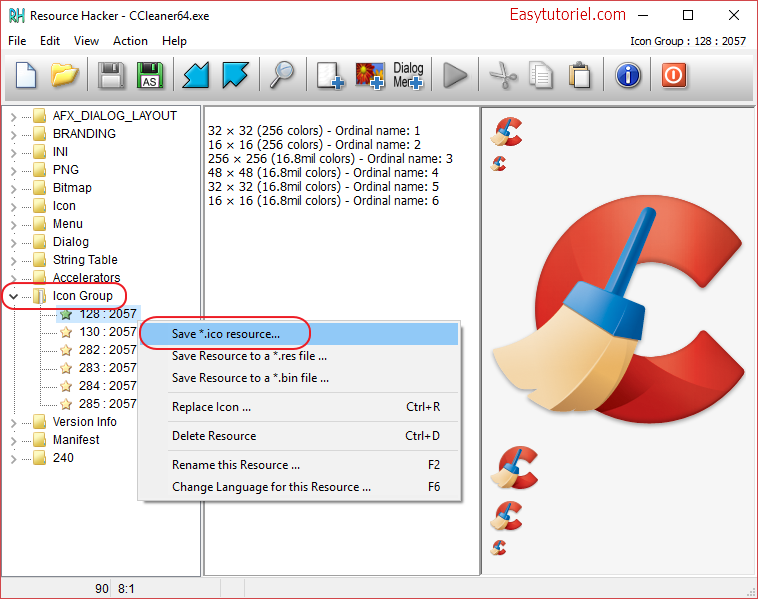Click the topmost CCleaner icon preview

506,131
